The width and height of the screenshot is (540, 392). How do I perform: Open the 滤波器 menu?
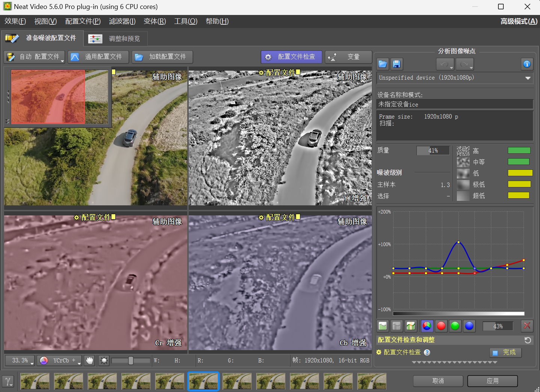click(x=122, y=21)
